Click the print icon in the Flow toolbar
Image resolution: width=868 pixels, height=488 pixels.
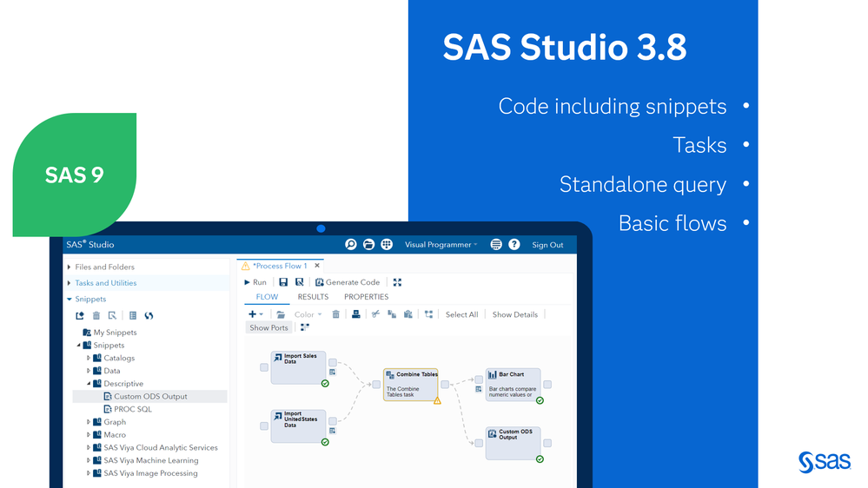pos(356,314)
